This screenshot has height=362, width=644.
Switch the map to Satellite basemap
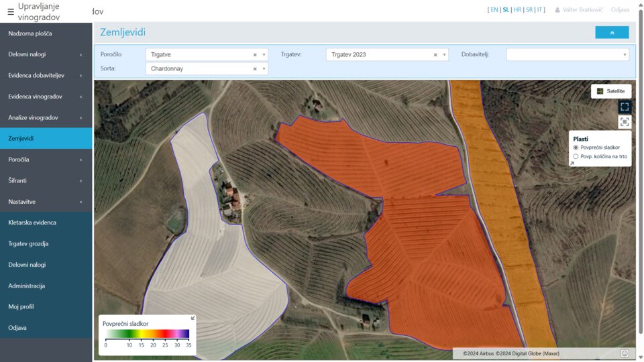(x=610, y=91)
